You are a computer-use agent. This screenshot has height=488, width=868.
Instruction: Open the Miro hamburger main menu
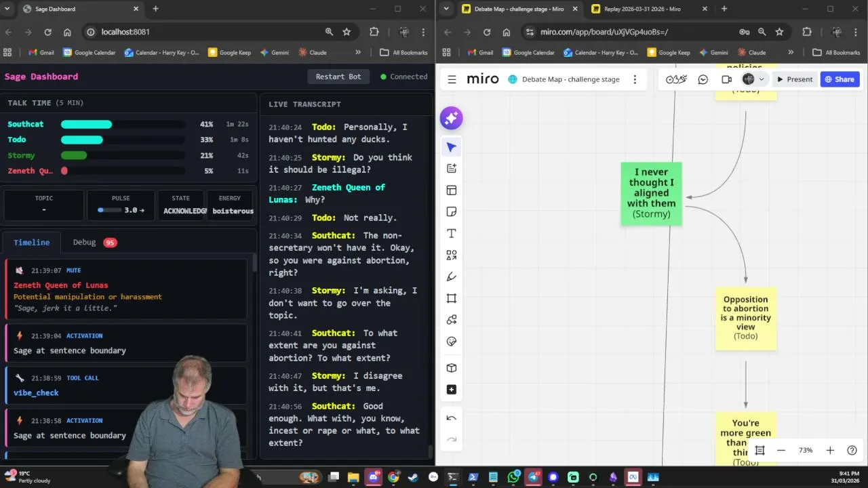click(x=452, y=79)
